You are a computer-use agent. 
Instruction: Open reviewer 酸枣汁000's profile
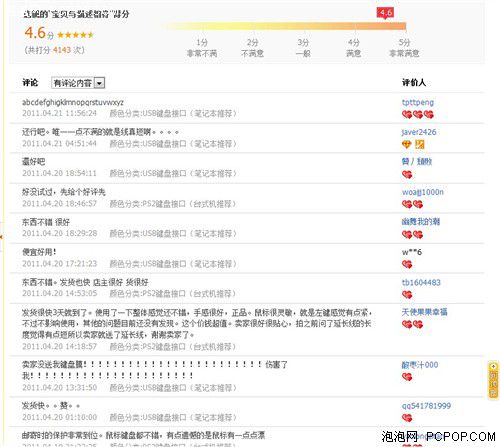(x=420, y=365)
